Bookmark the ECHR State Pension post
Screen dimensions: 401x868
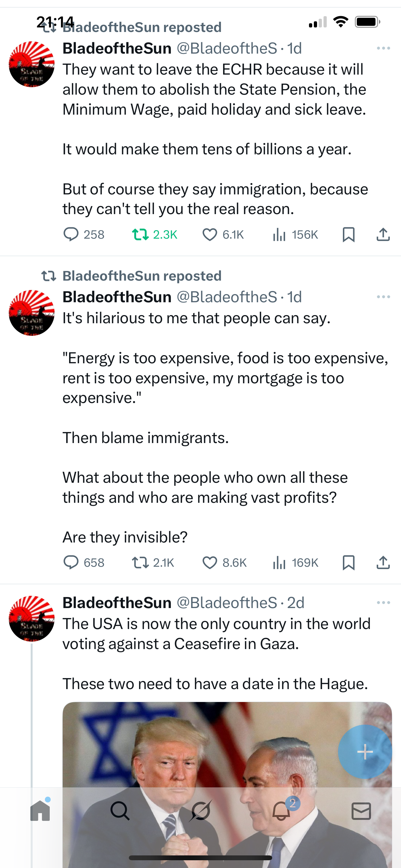coord(348,234)
